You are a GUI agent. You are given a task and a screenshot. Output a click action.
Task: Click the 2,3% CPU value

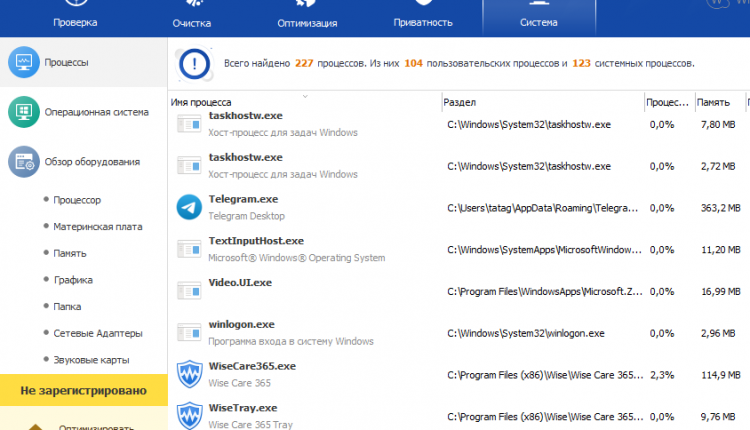[x=662, y=375]
